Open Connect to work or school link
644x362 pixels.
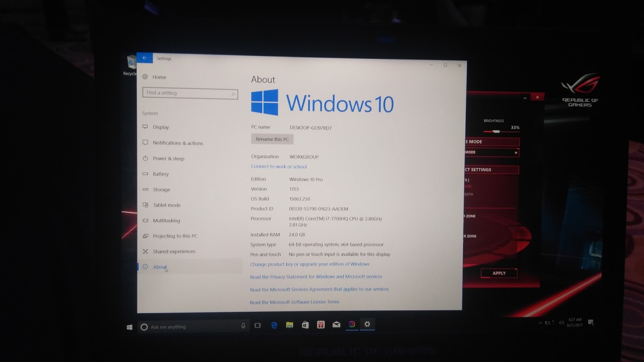[x=279, y=167]
